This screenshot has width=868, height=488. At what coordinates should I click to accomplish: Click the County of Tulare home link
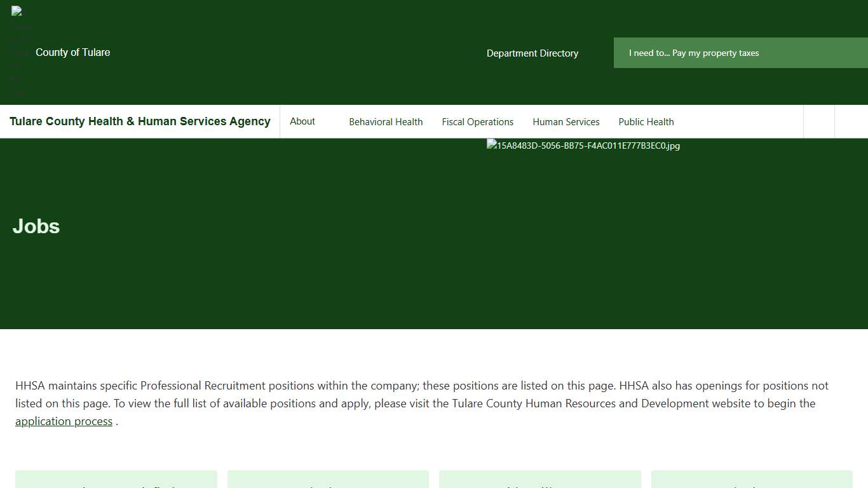click(72, 53)
